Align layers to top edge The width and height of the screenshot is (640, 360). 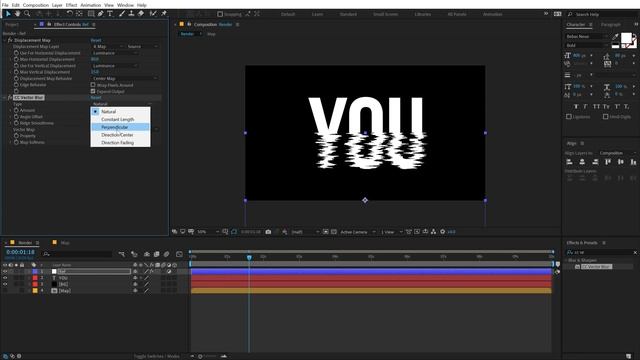coord(608,162)
